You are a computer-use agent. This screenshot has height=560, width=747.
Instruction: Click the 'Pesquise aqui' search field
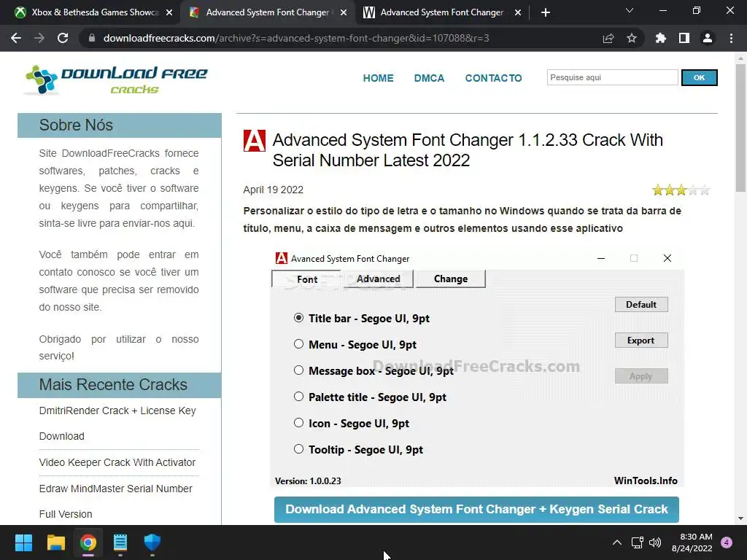[x=612, y=77]
